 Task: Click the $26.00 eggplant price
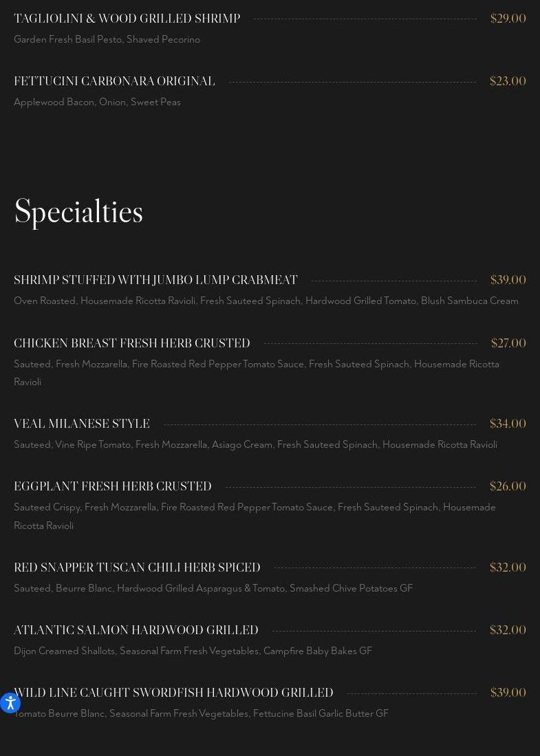[507, 486]
